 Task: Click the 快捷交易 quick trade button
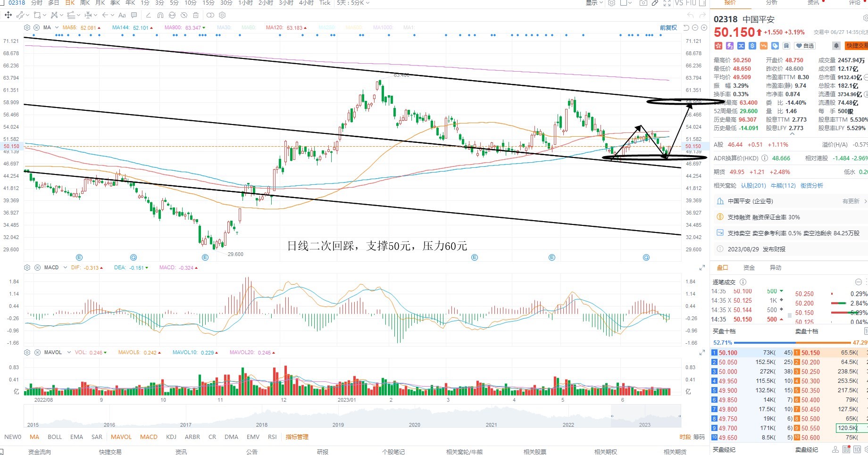[x=856, y=46]
